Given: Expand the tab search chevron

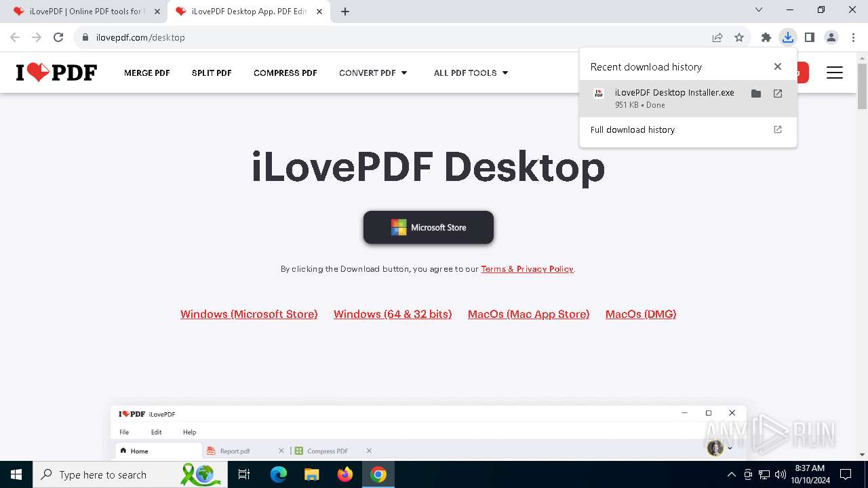Looking at the screenshot, I should (759, 9).
